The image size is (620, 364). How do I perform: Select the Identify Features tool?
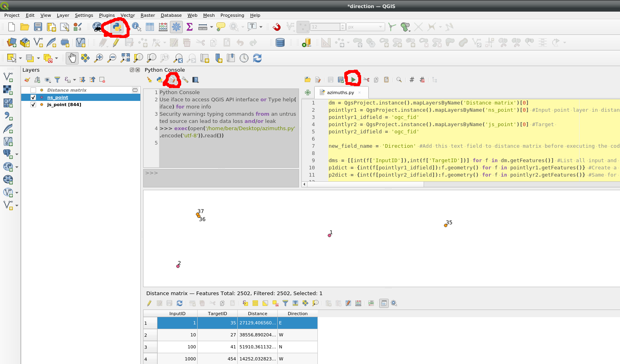tap(137, 27)
